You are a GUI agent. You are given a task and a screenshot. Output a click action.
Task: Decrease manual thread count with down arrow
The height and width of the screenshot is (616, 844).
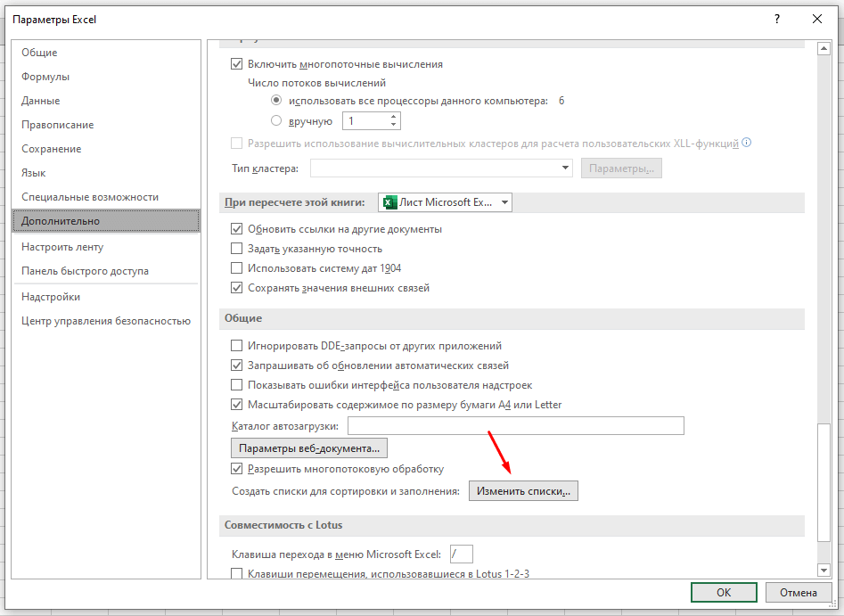tap(393, 125)
